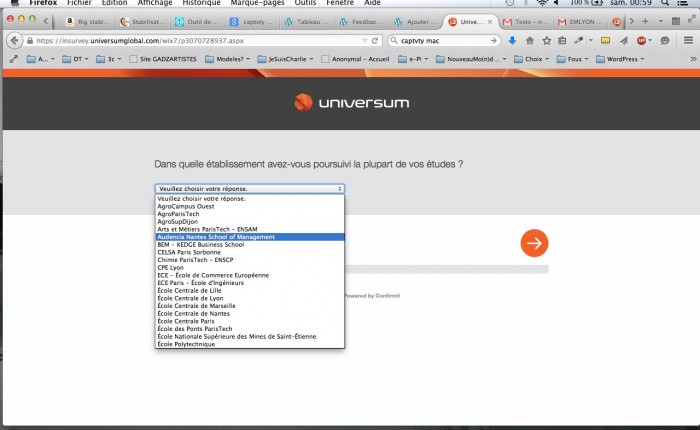Select École Centrale de Lyon option
The image size is (700, 430).
(x=250, y=298)
